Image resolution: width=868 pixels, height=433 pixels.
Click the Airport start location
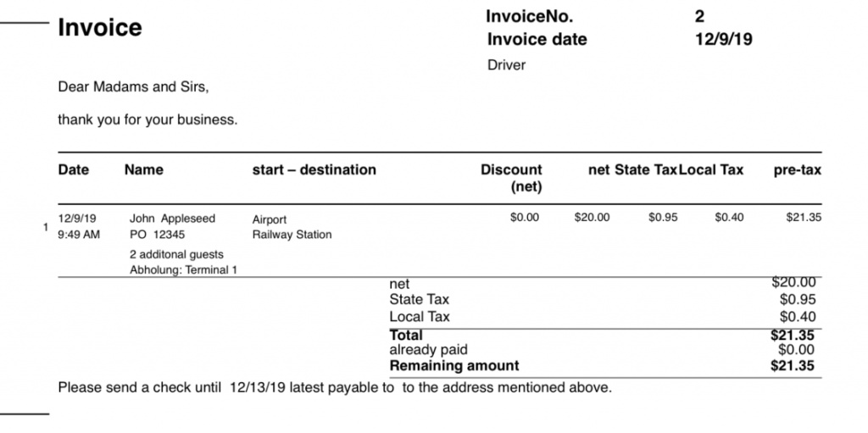[269, 219]
